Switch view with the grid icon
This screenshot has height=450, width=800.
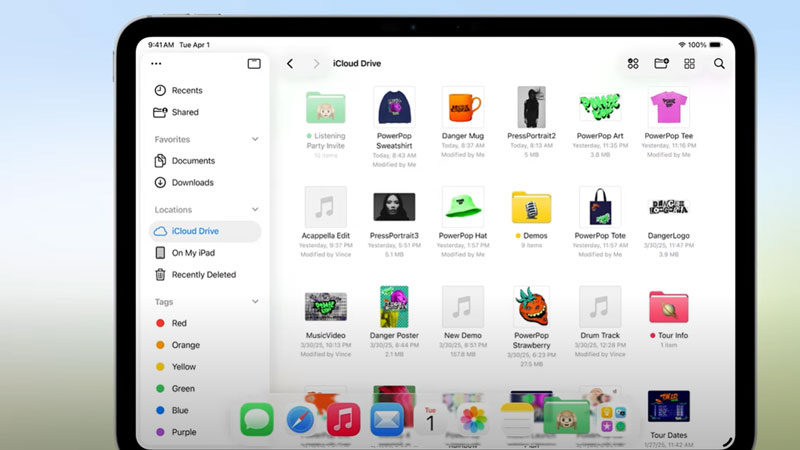(x=689, y=63)
